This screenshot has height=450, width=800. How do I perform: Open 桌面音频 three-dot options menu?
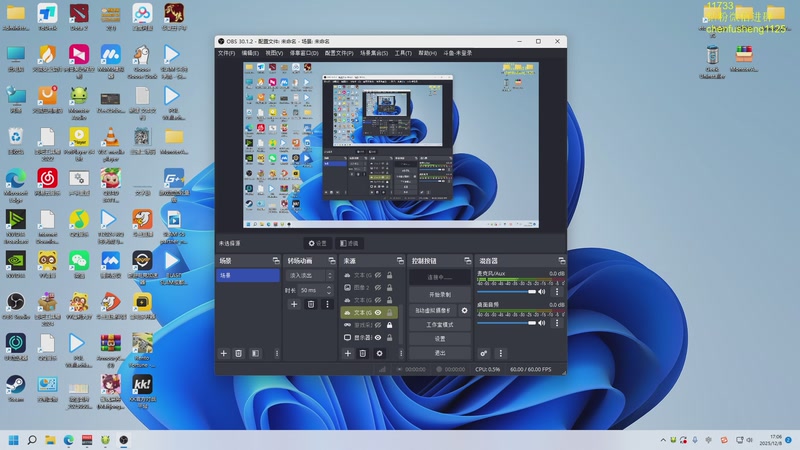[557, 323]
